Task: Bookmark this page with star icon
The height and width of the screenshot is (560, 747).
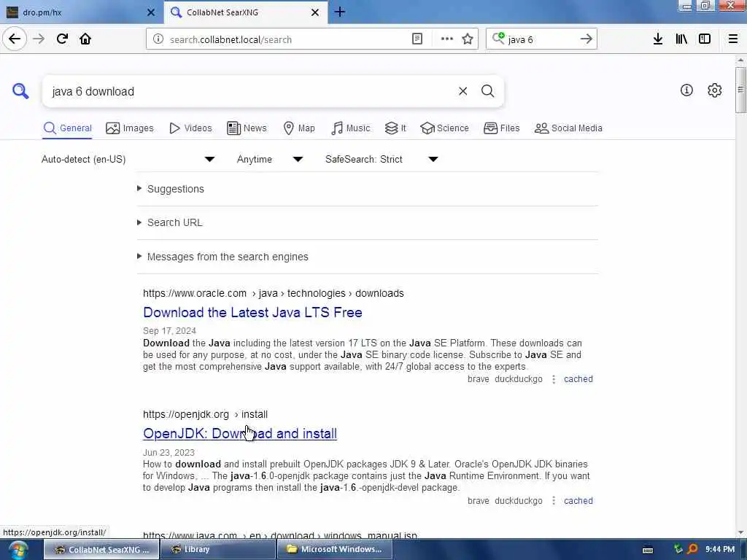Action: click(x=468, y=39)
